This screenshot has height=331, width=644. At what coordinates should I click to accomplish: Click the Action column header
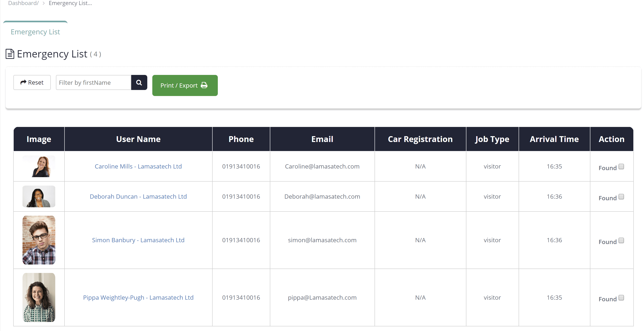click(611, 139)
